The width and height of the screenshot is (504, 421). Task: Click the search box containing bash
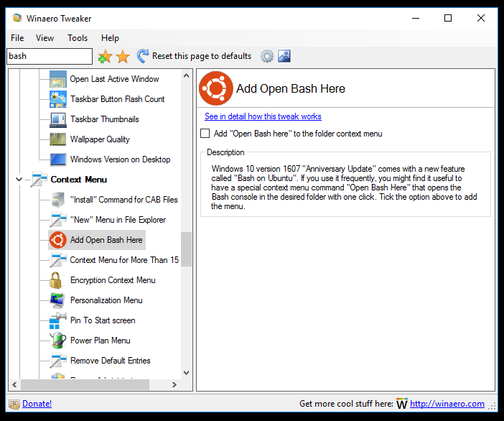(50, 56)
